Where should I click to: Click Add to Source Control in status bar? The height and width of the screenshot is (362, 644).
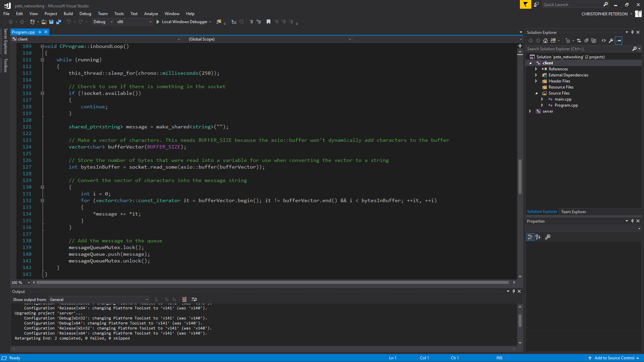(614, 358)
